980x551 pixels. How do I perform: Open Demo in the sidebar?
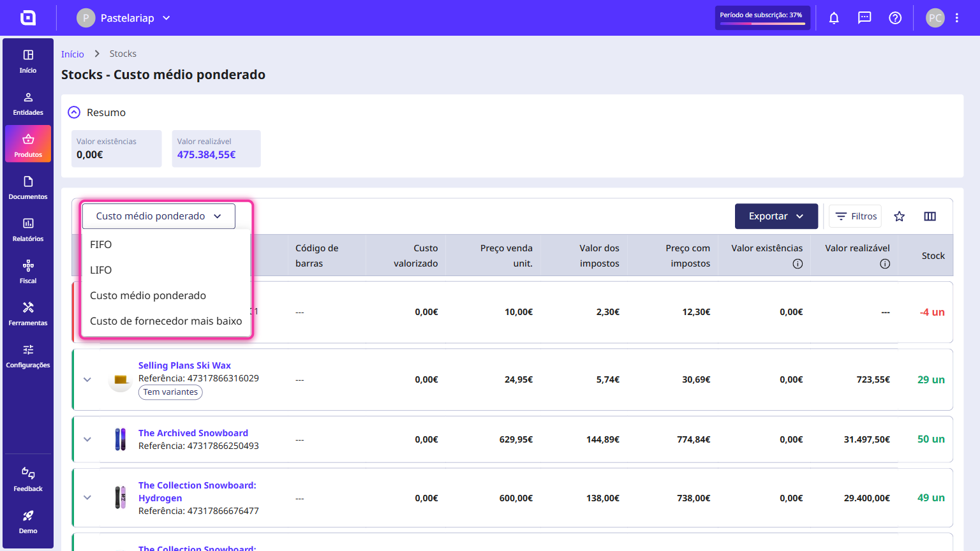coord(28,522)
